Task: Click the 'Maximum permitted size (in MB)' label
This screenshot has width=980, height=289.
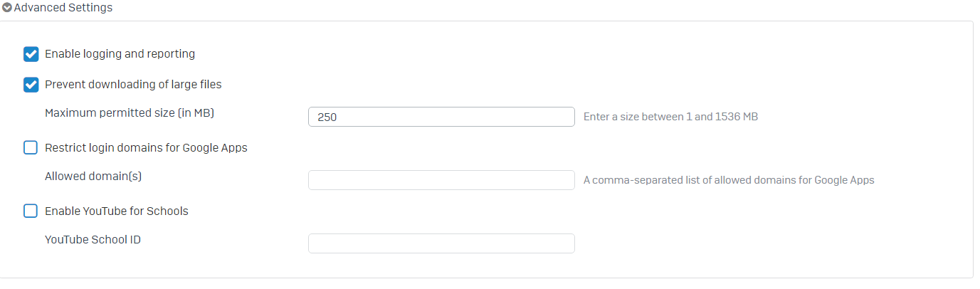Action: 130,112
